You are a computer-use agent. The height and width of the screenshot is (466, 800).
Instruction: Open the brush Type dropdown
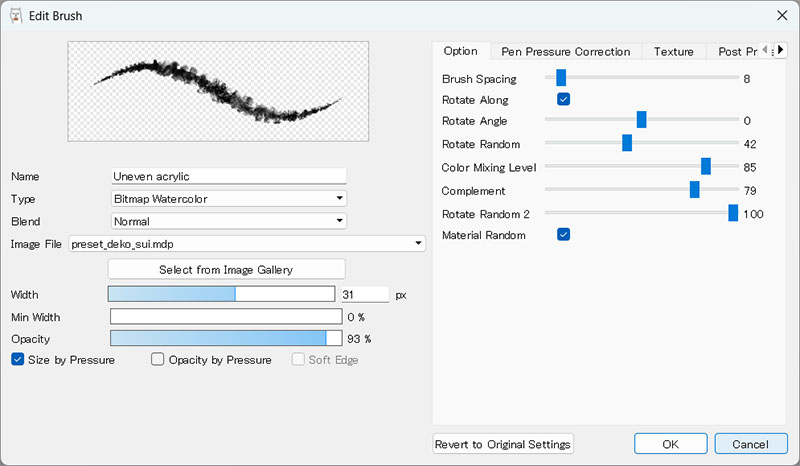(229, 198)
